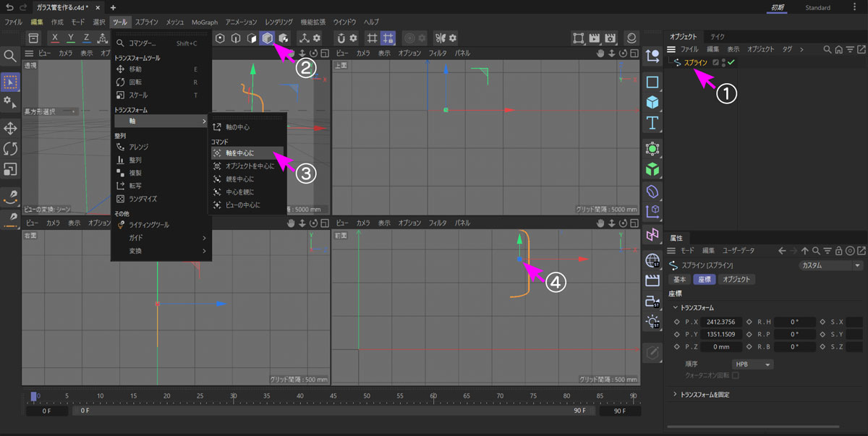Click frame 45 on the timeline ruler

(x=333, y=396)
